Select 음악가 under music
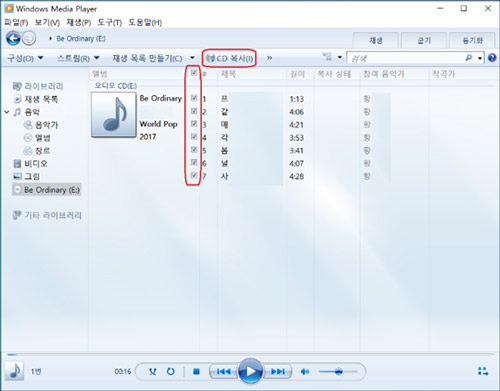The width and height of the screenshot is (500, 391). [41, 125]
